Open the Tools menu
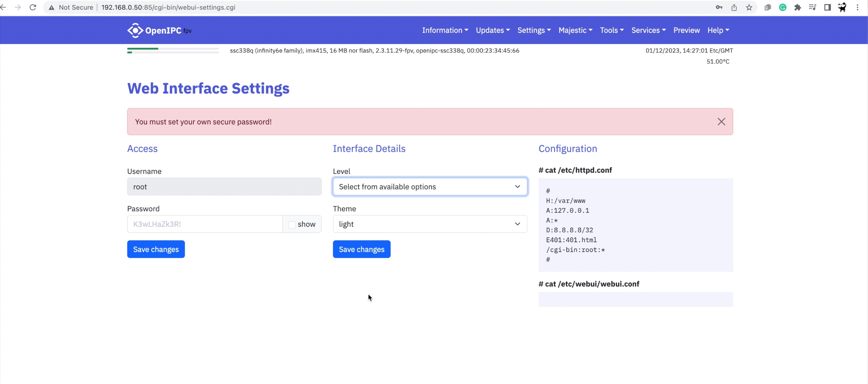Image resolution: width=868 pixels, height=384 pixels. [611, 30]
